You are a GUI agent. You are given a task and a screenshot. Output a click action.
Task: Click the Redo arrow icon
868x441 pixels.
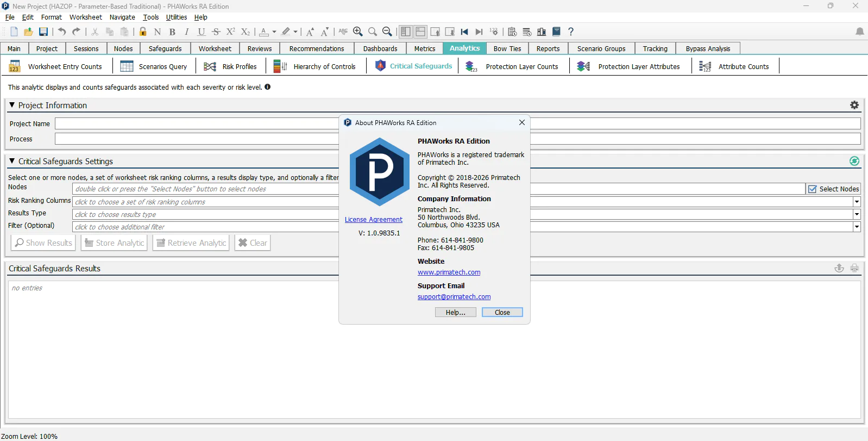coord(77,32)
